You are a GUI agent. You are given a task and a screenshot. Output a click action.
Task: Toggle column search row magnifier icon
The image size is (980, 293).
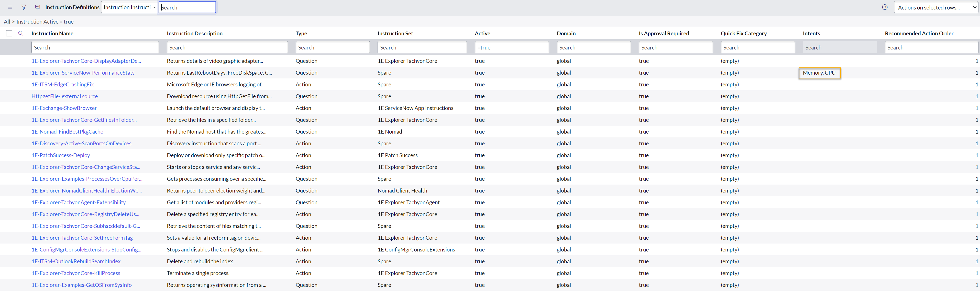coord(21,34)
